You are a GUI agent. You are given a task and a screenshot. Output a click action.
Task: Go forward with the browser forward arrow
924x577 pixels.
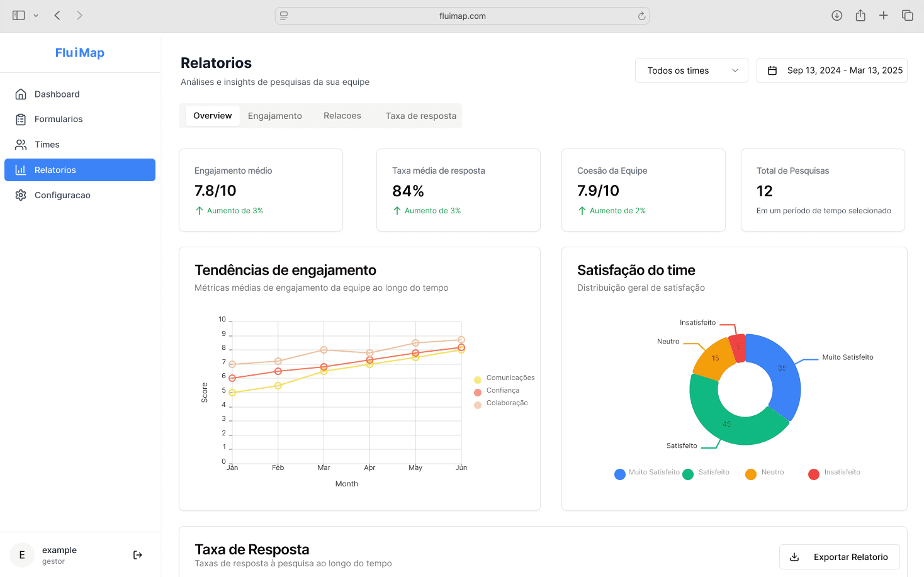79,16
